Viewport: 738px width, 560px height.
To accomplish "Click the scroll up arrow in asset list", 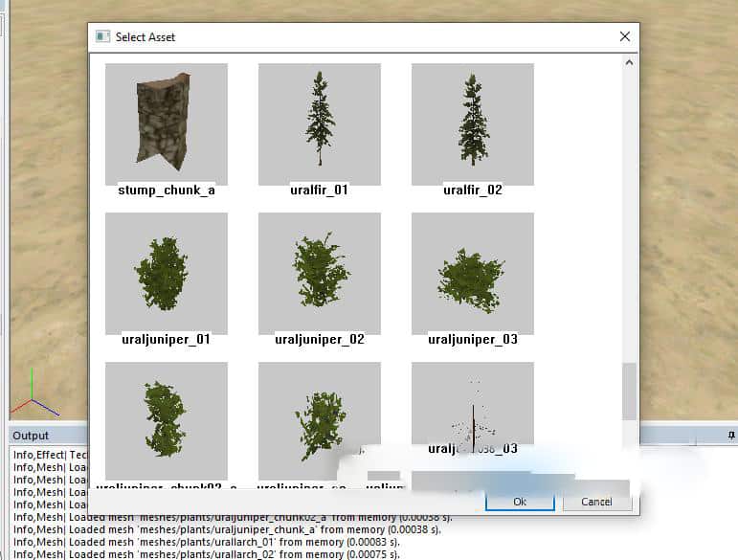I will [x=629, y=63].
